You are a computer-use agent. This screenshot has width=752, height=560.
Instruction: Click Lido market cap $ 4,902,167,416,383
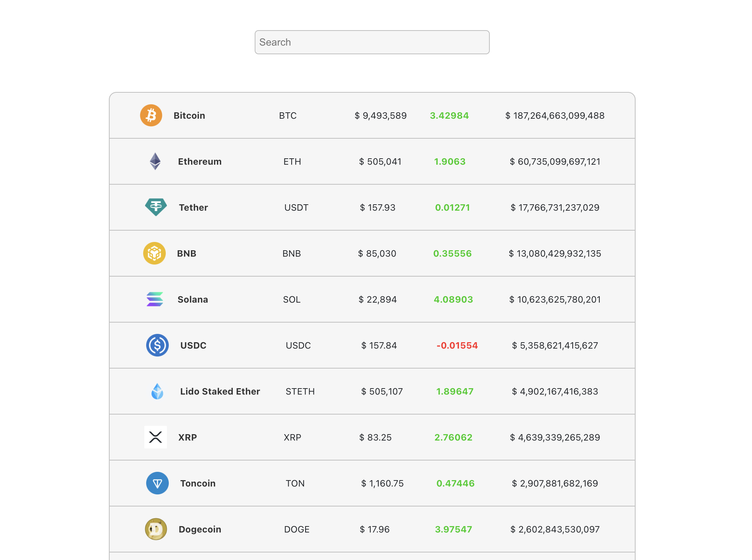(x=555, y=392)
